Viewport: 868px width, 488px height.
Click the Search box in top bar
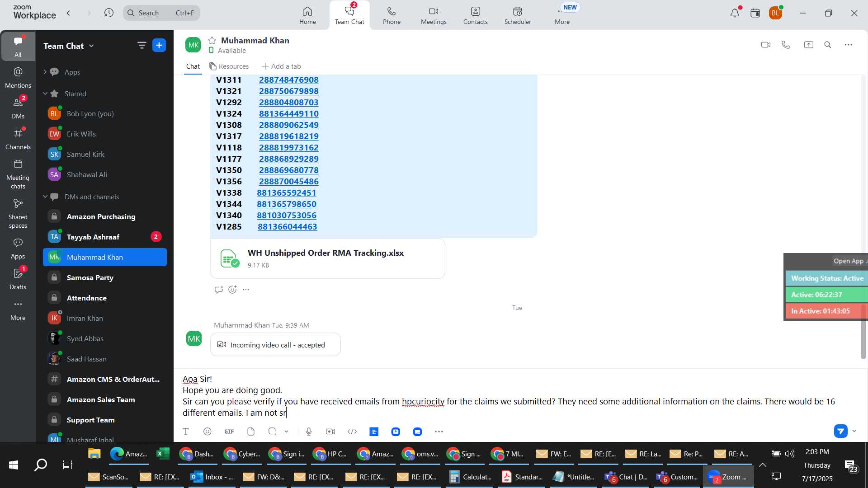[161, 13]
